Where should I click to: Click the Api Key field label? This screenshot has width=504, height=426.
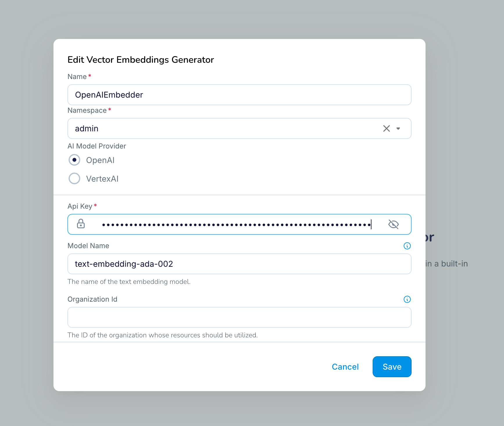[x=80, y=206]
